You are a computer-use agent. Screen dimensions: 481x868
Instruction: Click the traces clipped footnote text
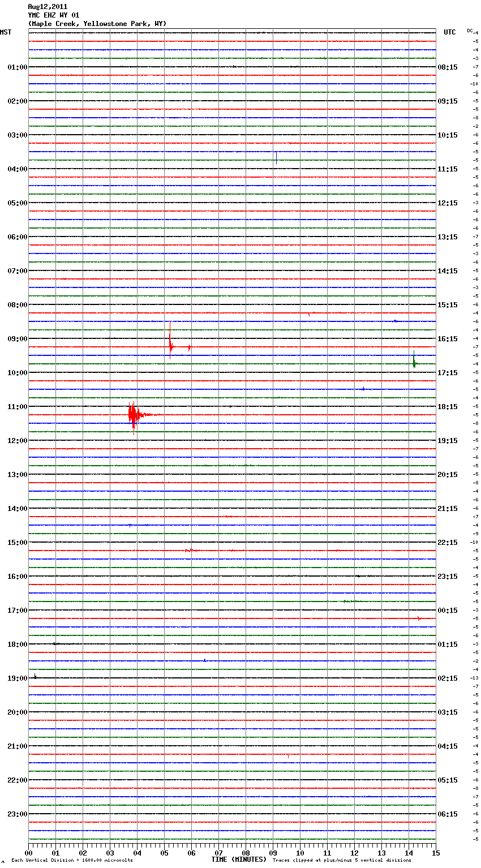click(342, 861)
